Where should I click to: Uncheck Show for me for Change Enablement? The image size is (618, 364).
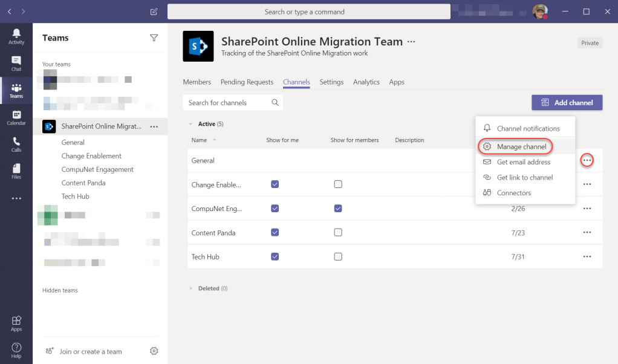coord(275,184)
